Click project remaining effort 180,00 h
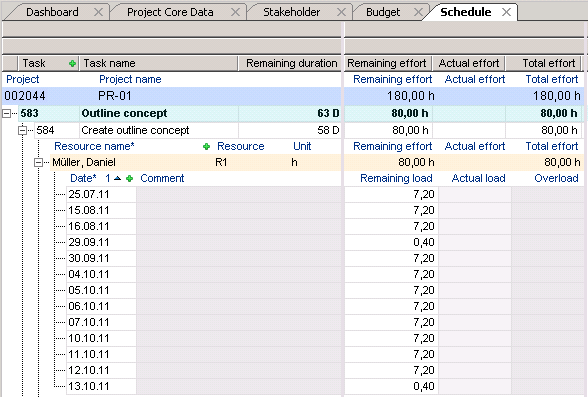Image resolution: width=588 pixels, height=397 pixels. click(411, 96)
